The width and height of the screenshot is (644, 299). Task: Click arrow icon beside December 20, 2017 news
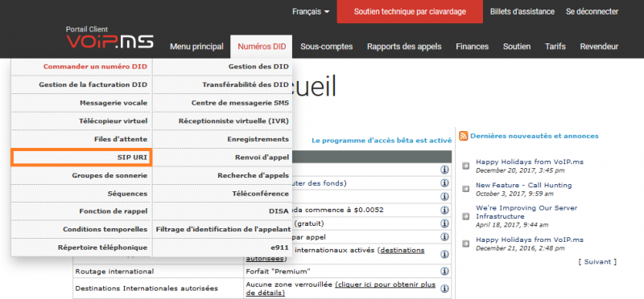pos(466,166)
